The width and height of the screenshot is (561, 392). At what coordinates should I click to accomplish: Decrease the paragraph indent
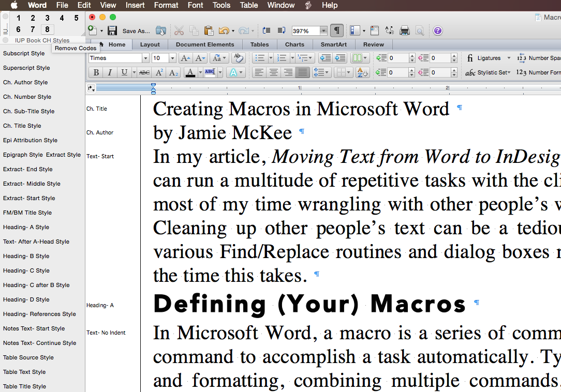pyautogui.click(x=325, y=58)
